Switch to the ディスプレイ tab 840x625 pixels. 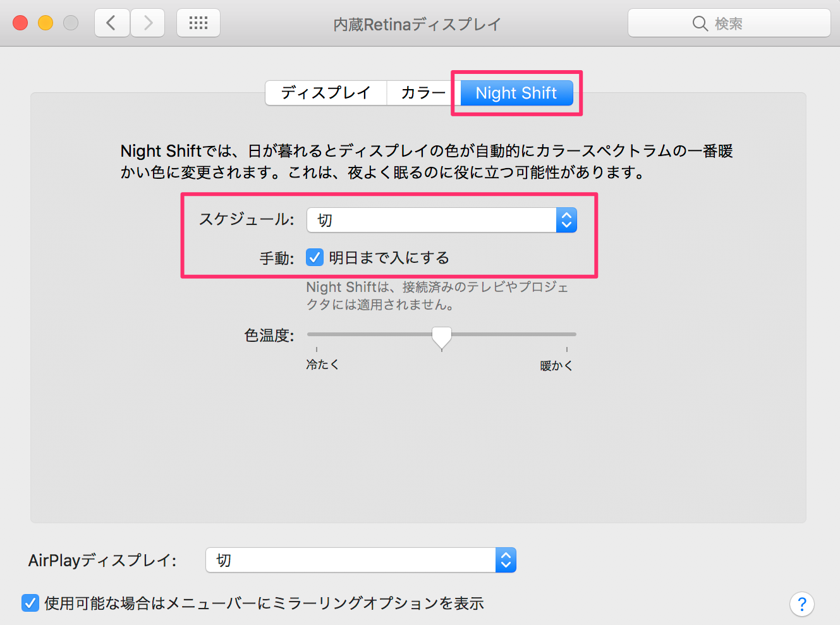tap(326, 93)
